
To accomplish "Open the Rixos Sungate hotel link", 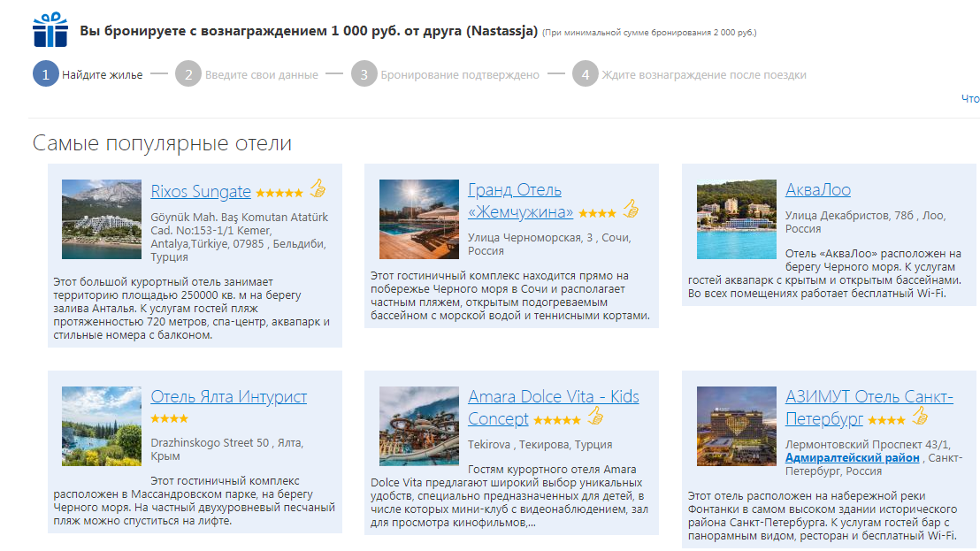I will click(x=201, y=191).
